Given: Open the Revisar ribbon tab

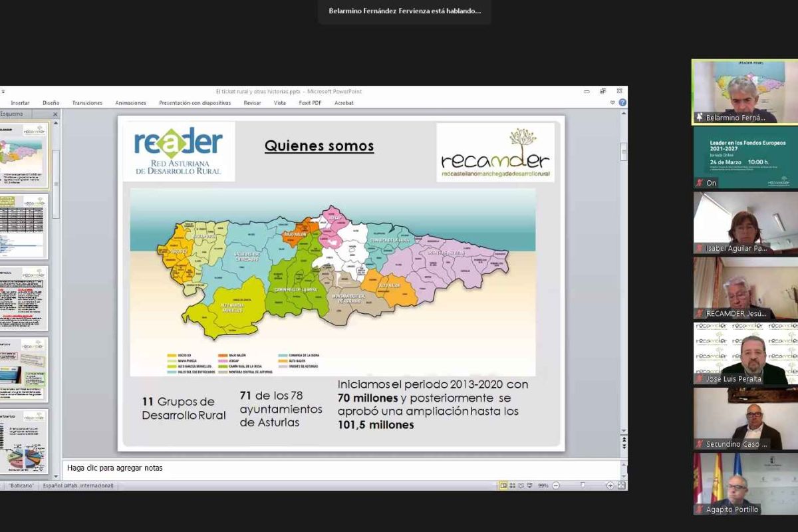Looking at the screenshot, I should (252, 103).
